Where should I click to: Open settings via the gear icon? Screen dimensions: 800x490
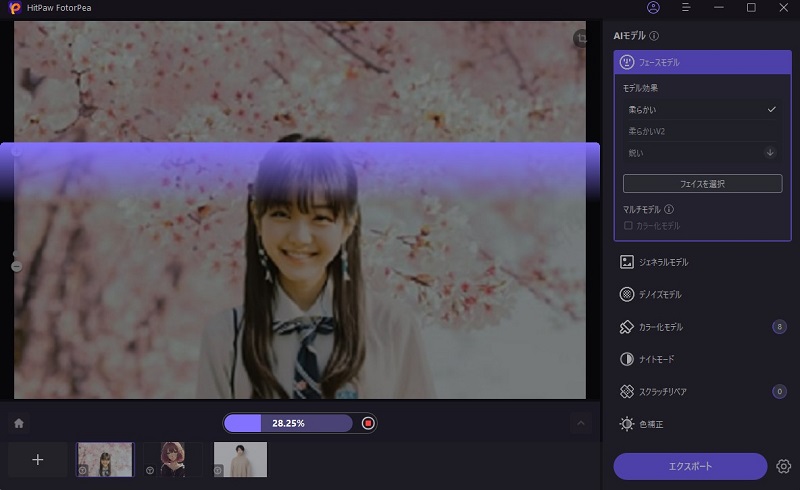point(784,466)
